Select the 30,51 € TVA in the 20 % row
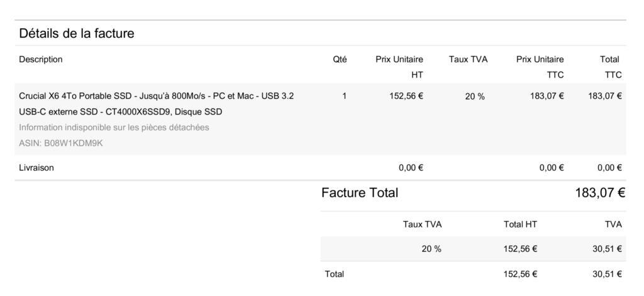 (607, 249)
